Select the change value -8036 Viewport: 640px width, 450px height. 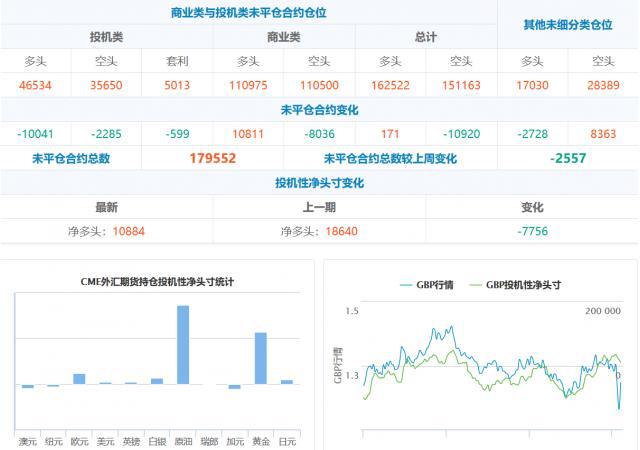(x=319, y=134)
